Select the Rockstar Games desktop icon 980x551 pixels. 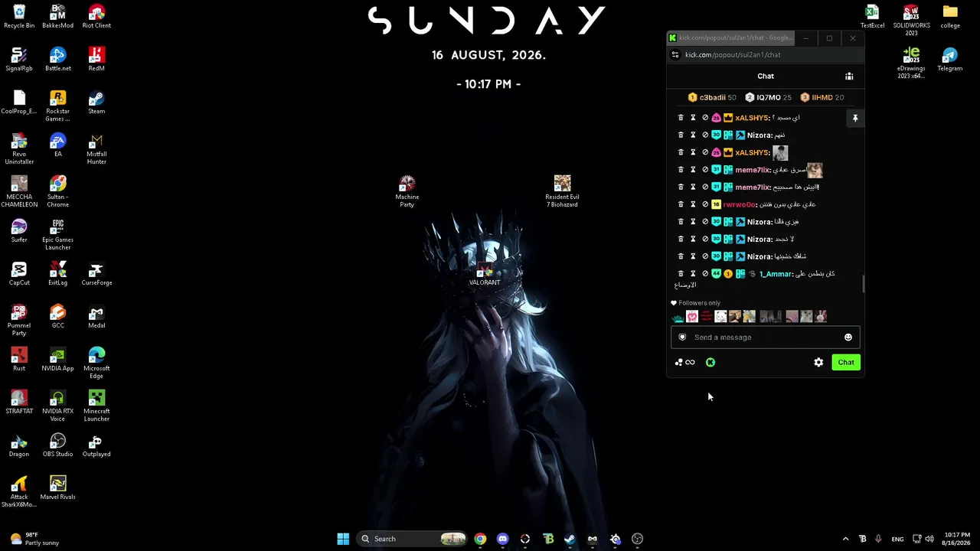coord(57,106)
